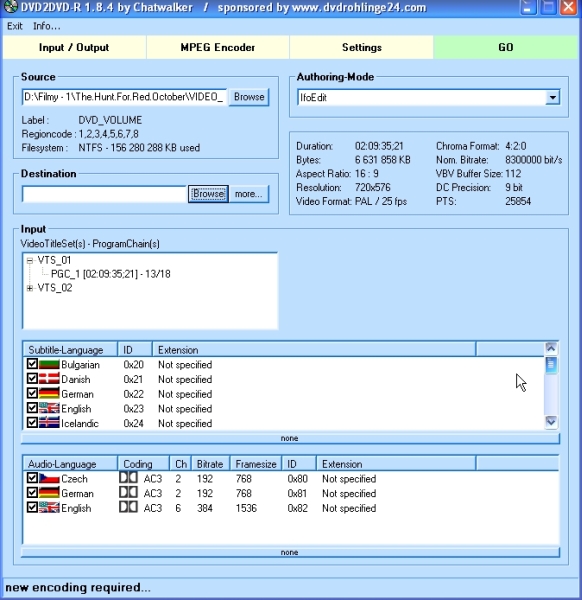Uncheck the Danish subtitle checkbox
582x600 pixels.
(32, 378)
